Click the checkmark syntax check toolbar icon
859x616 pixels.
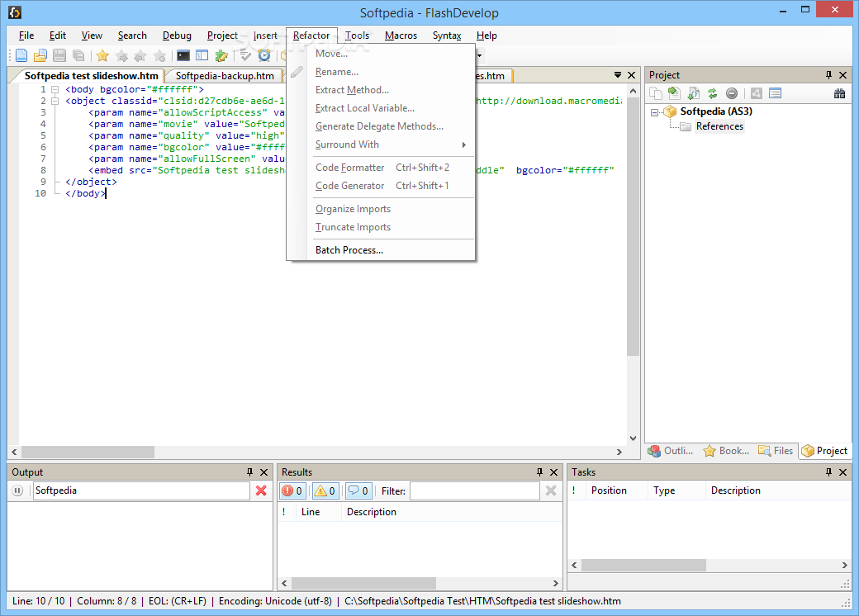(245, 55)
